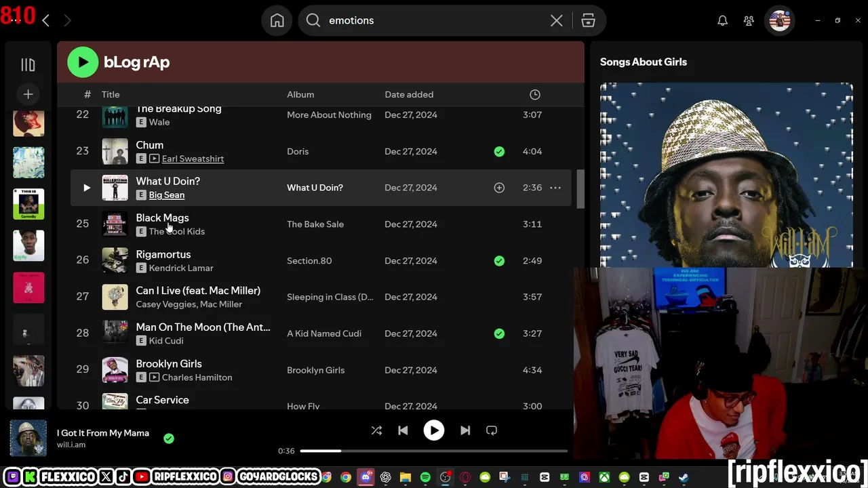Expand Your Library sidebar
Image resolution: width=868 pixels, height=488 pixels.
[28, 64]
